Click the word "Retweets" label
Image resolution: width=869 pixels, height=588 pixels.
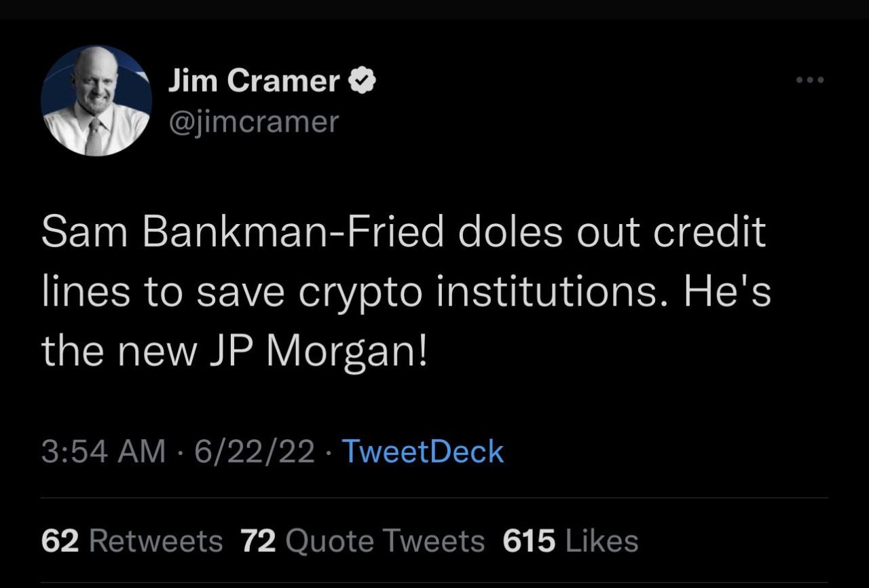[155, 541]
